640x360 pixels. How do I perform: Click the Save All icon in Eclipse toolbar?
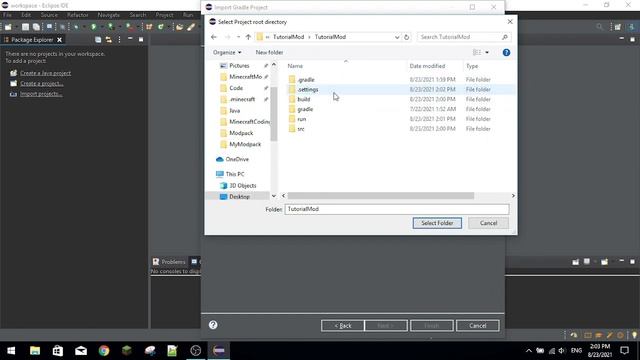click(36, 27)
